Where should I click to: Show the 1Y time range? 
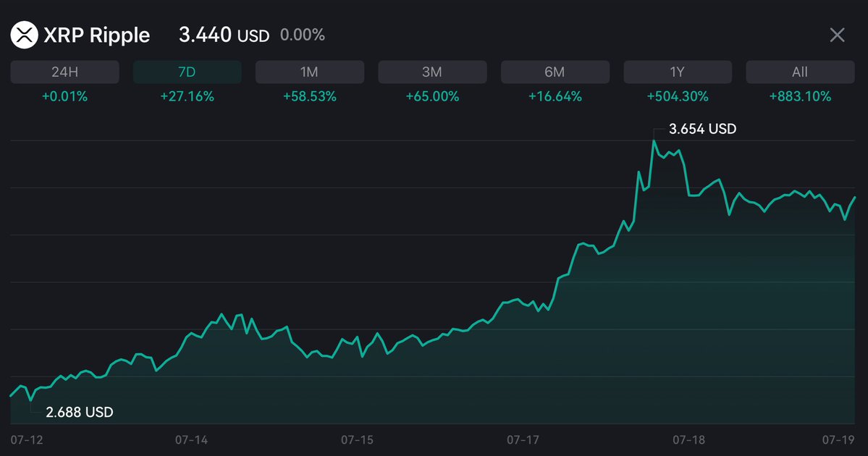[x=678, y=72]
